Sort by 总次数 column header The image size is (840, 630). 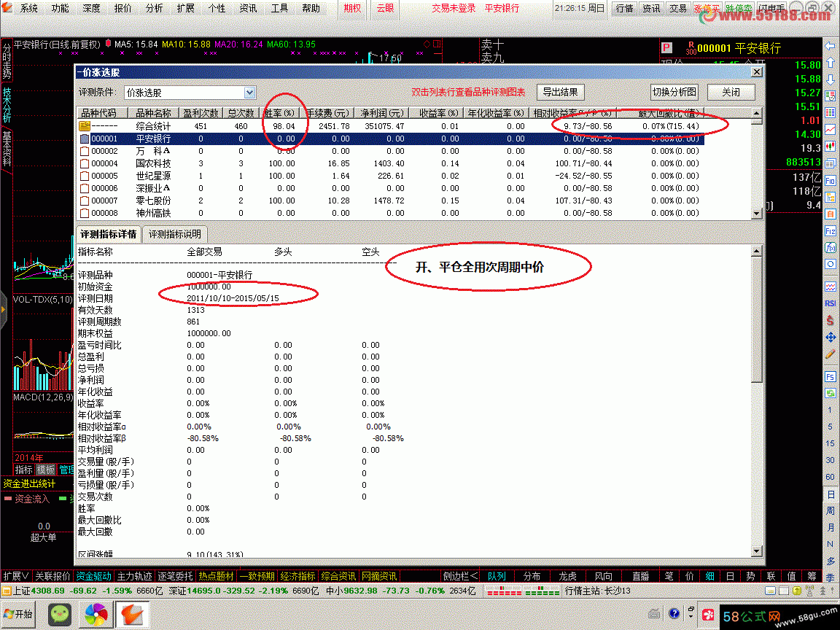click(241, 113)
